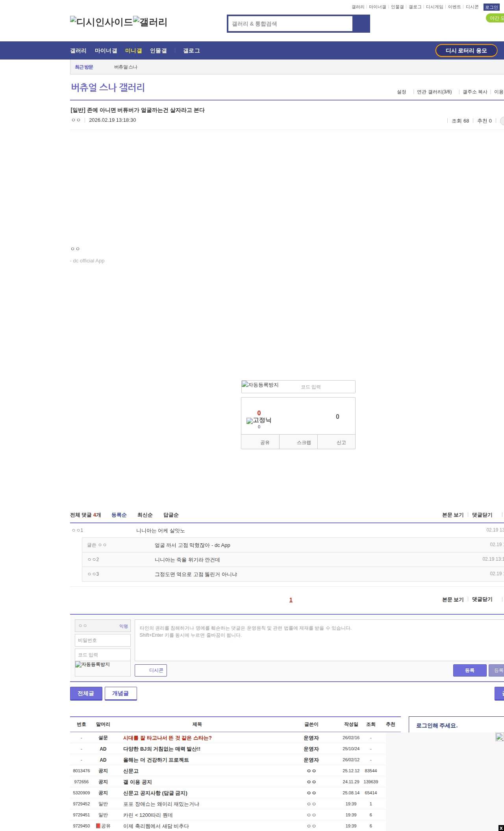
Task: Select reply "얼굴 까서 고점 막혔잖아 - dc App"
Action: point(193,545)
